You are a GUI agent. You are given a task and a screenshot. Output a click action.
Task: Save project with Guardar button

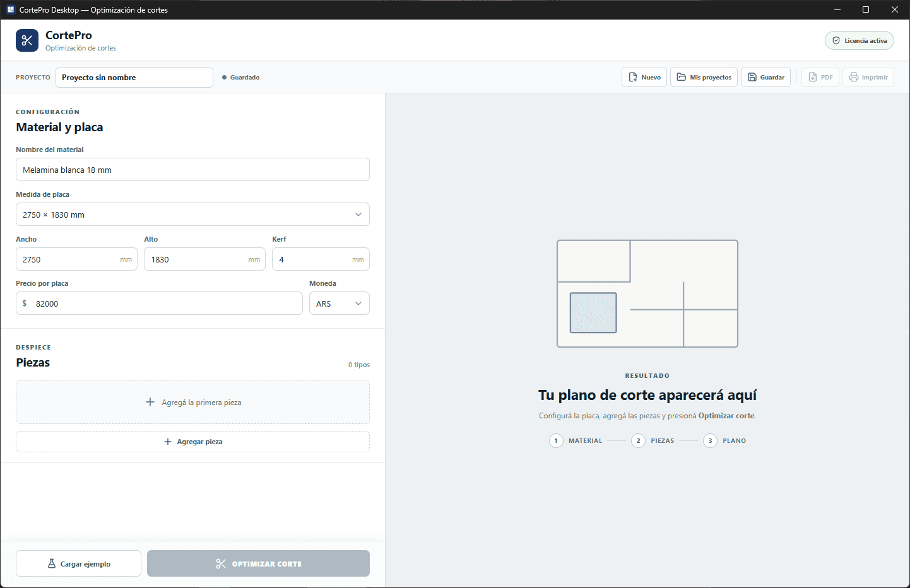click(x=765, y=77)
